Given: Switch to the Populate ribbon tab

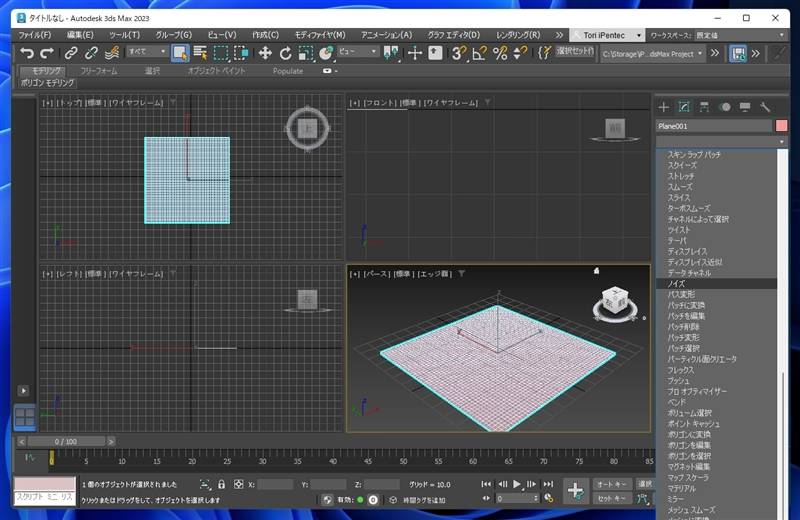Looking at the screenshot, I should (288, 71).
